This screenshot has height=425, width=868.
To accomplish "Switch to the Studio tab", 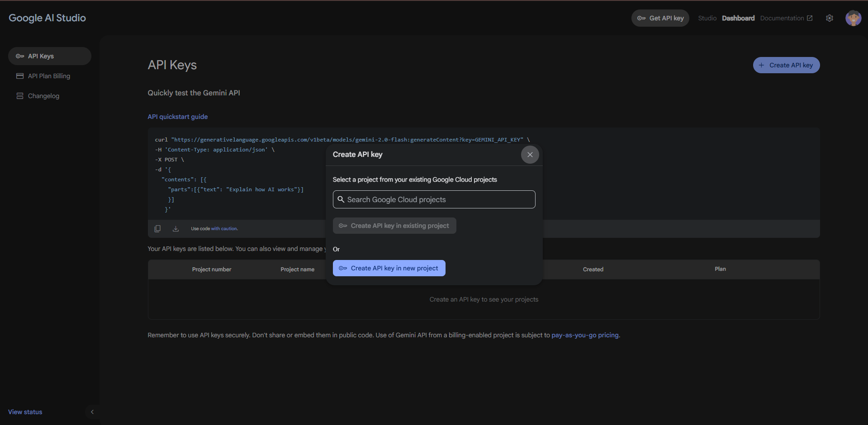I will [707, 18].
